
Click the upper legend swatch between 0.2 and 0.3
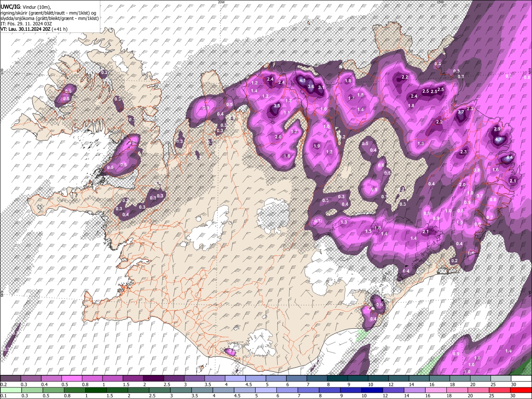pyautogui.click(x=10, y=378)
